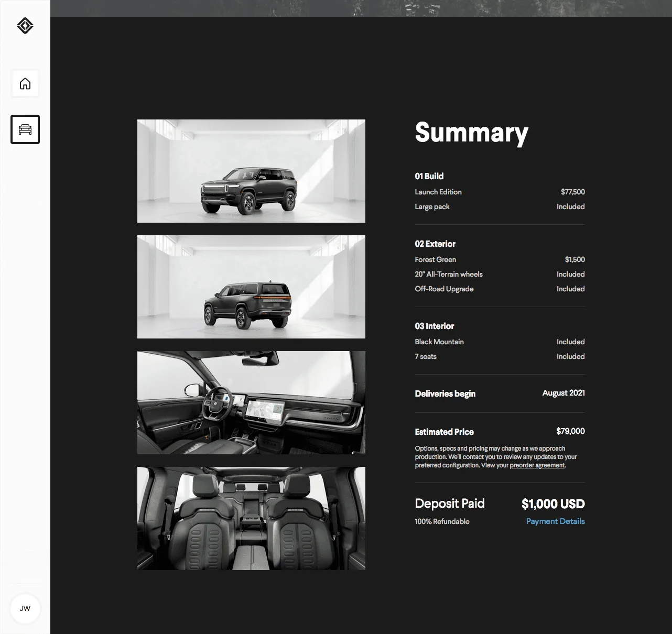
Task: Select the vehicle preorder sidebar icon
Action: pyautogui.click(x=25, y=129)
